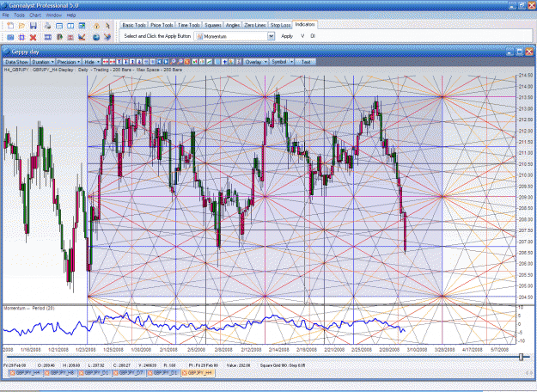Click the padlock icon in the toolbar
The width and height of the screenshot is (537, 392).
tap(96, 26)
